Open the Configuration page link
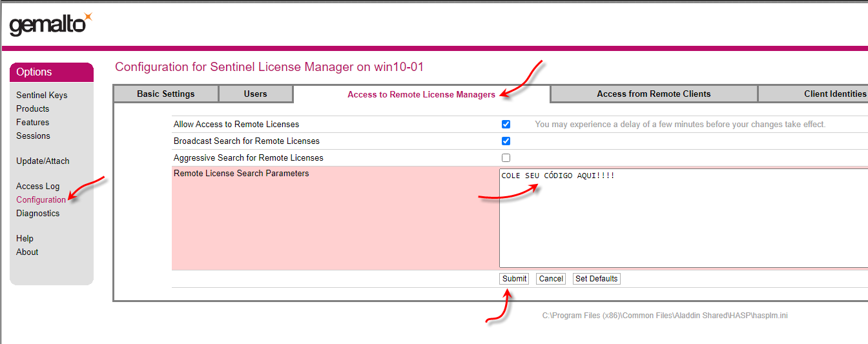The width and height of the screenshot is (868, 344). pyautogui.click(x=41, y=199)
